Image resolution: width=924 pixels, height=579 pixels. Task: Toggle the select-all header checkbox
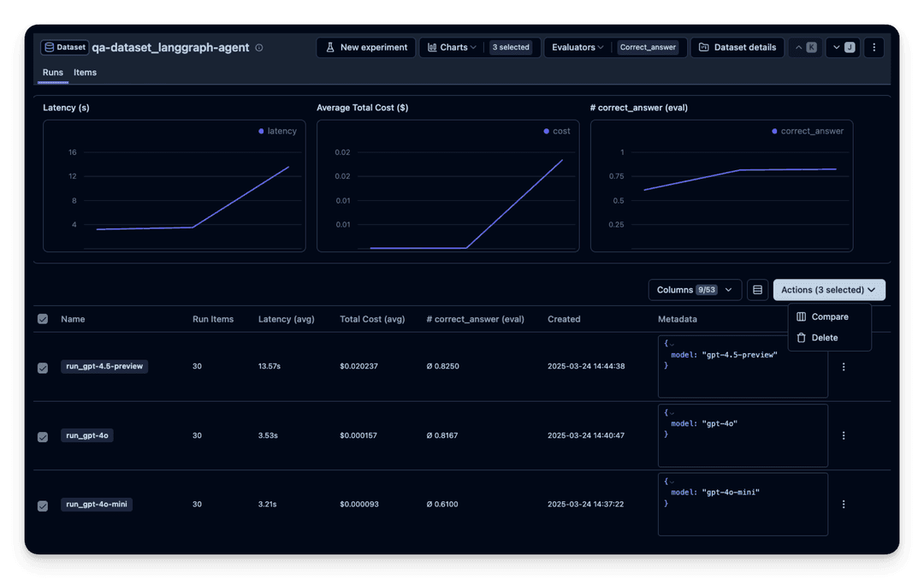point(43,319)
